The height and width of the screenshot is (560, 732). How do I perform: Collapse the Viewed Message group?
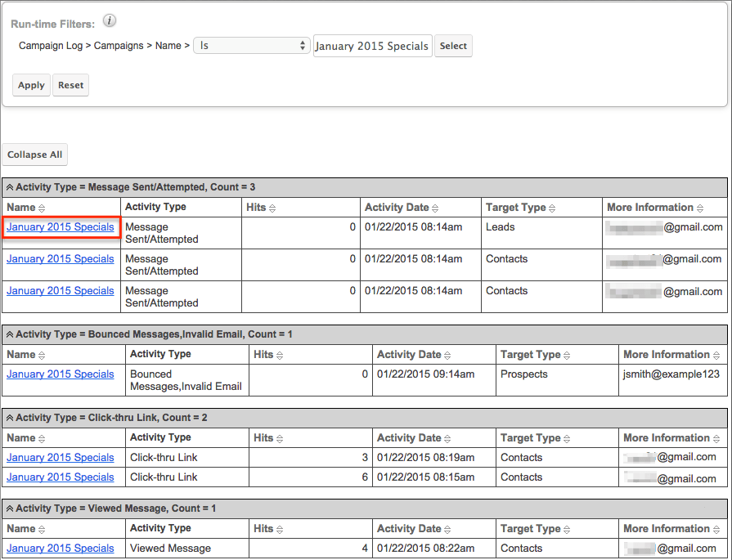(x=9, y=508)
